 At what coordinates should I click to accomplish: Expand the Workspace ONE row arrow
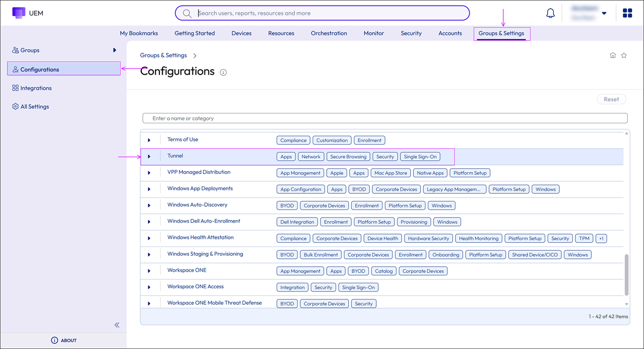149,271
